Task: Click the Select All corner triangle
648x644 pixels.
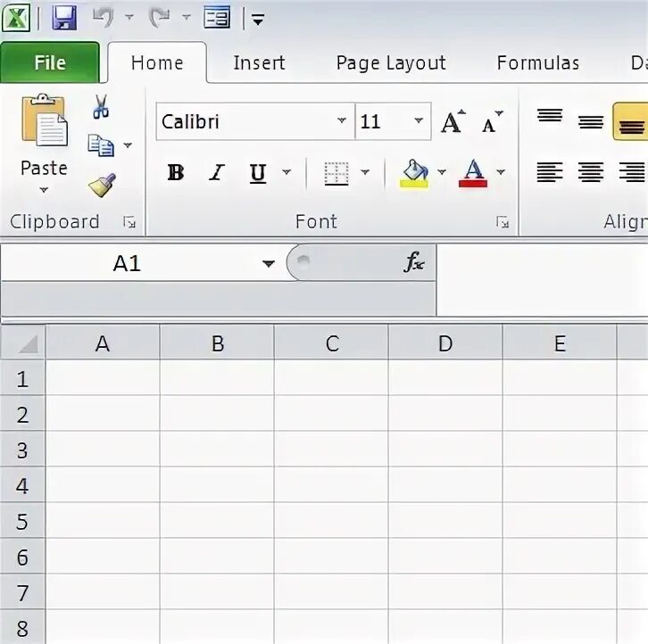Action: click(29, 343)
